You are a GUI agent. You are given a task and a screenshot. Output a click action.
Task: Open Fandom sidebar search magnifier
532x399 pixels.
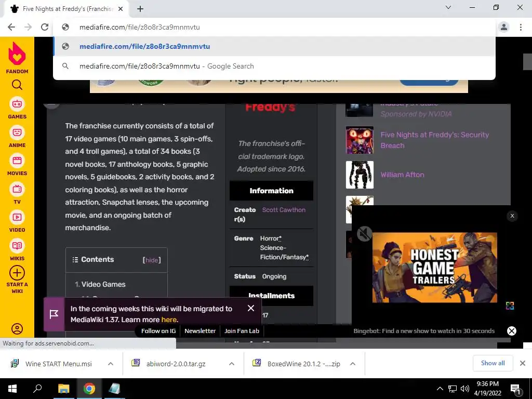17,85
